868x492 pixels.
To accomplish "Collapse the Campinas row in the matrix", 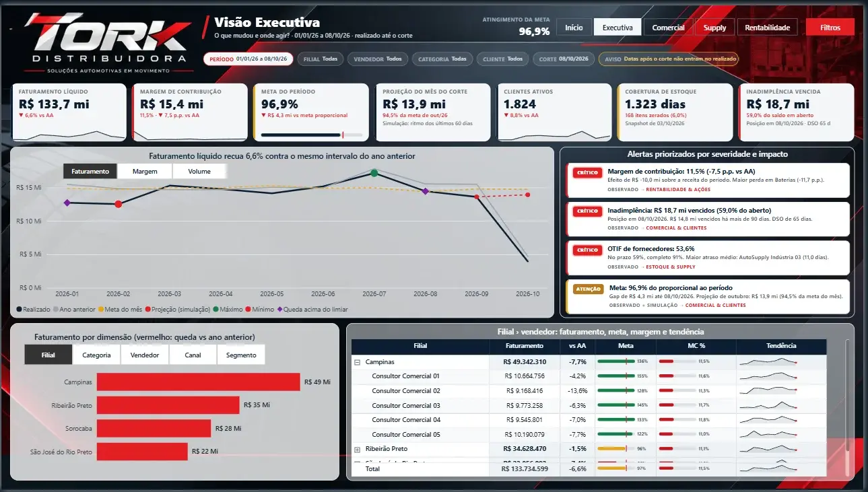I will (357, 362).
